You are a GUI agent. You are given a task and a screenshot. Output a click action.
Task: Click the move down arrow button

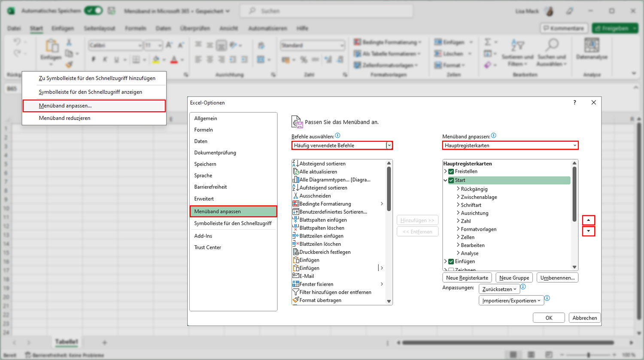pyautogui.click(x=588, y=231)
